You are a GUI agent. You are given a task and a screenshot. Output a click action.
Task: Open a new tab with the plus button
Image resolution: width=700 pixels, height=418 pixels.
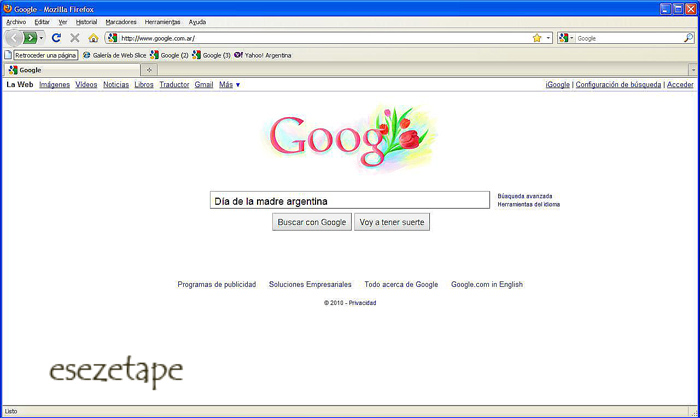pos(149,70)
